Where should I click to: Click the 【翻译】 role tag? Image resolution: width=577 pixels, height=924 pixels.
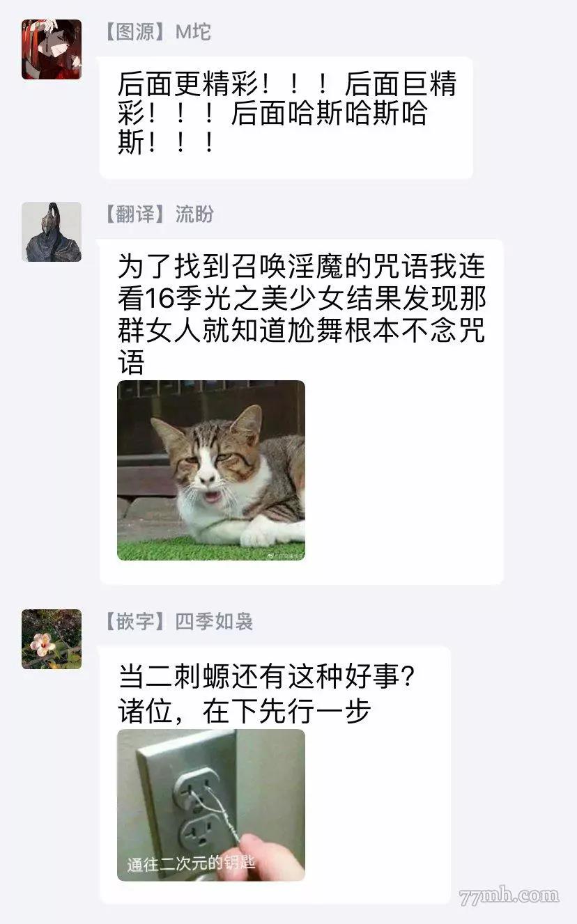tap(132, 214)
